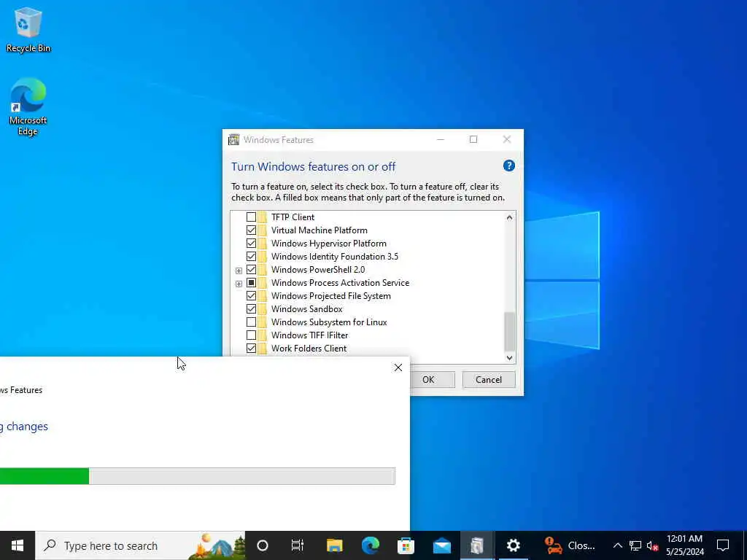Open the Action Center notifications icon
This screenshot has width=747, height=560.
[x=723, y=545]
